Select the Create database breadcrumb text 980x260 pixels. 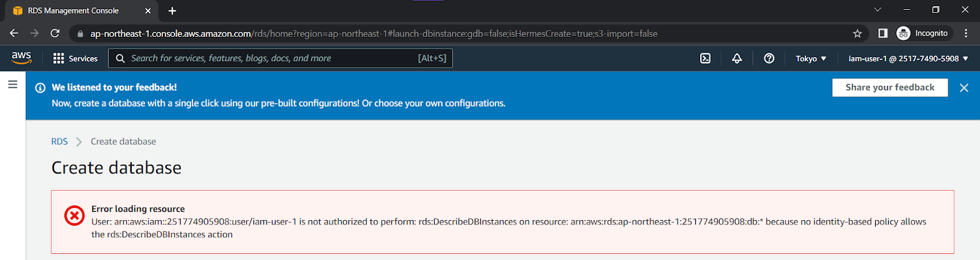point(123,141)
